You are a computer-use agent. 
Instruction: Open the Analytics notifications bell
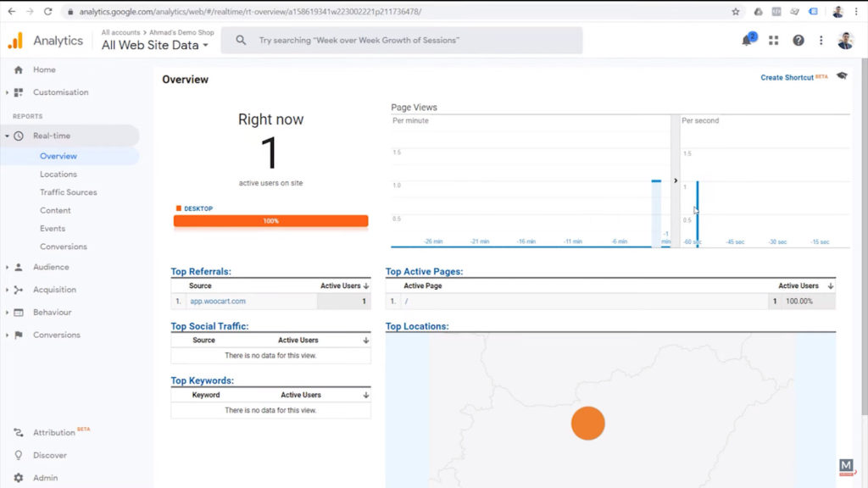(747, 40)
